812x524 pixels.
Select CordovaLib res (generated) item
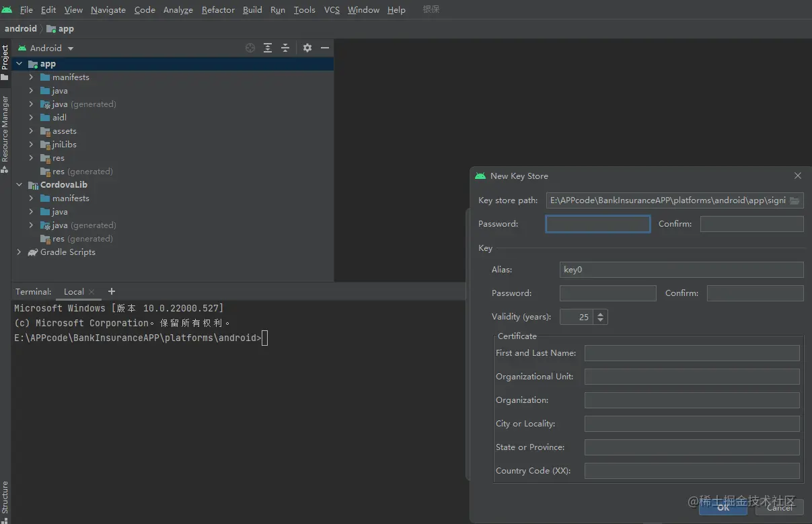[x=76, y=239]
